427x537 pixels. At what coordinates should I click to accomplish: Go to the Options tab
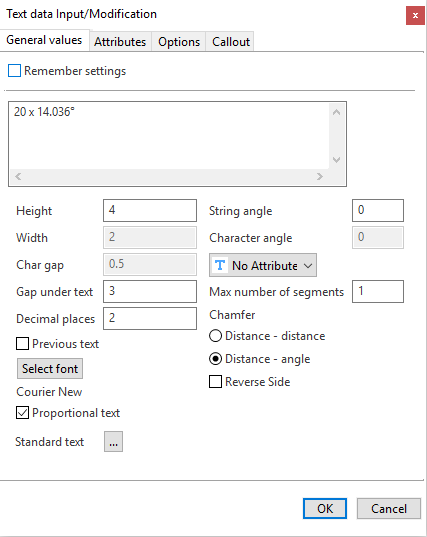pyautogui.click(x=179, y=42)
